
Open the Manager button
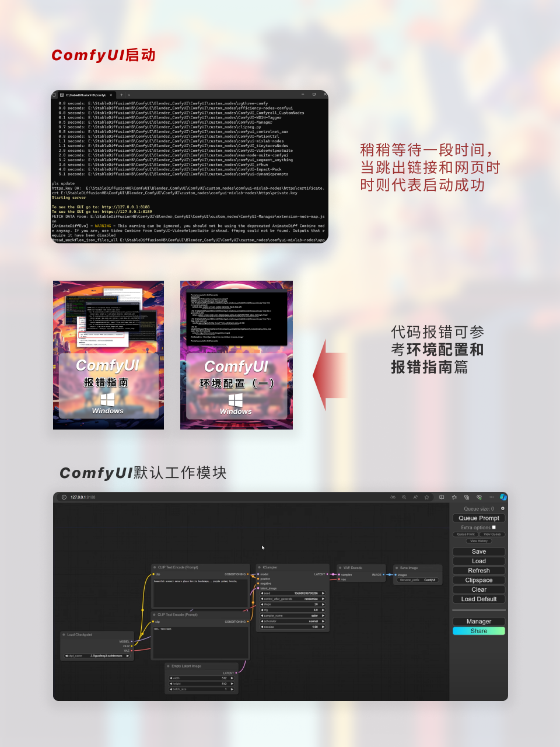tap(479, 622)
